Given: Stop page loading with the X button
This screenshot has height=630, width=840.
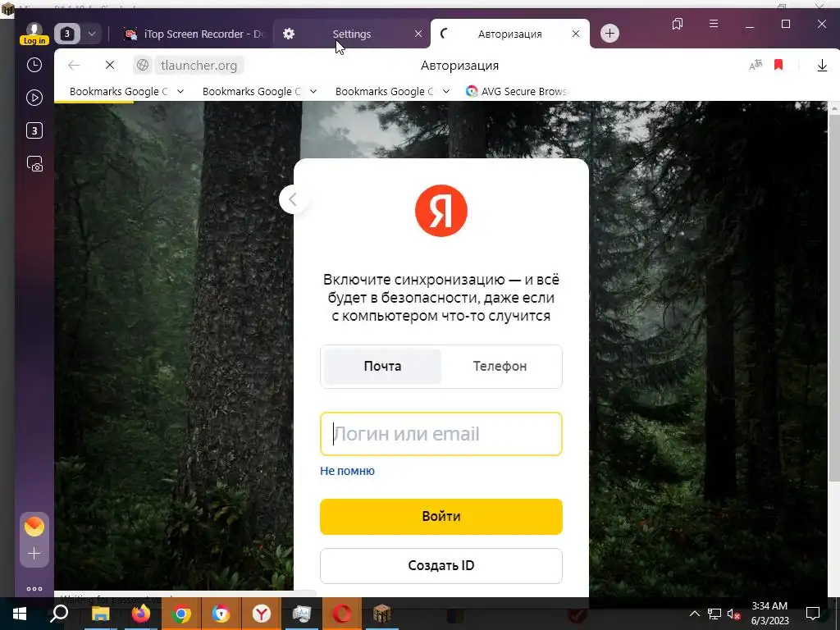Looking at the screenshot, I should (110, 65).
